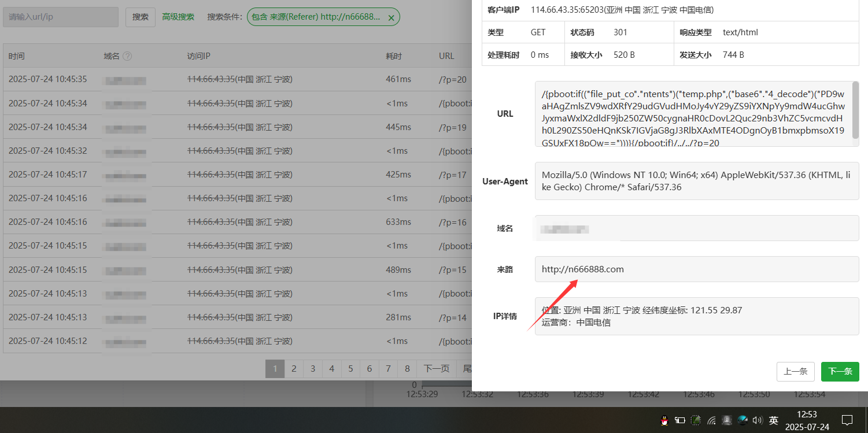Click the /?p=15 URL cell
868x433 pixels.
453,270
